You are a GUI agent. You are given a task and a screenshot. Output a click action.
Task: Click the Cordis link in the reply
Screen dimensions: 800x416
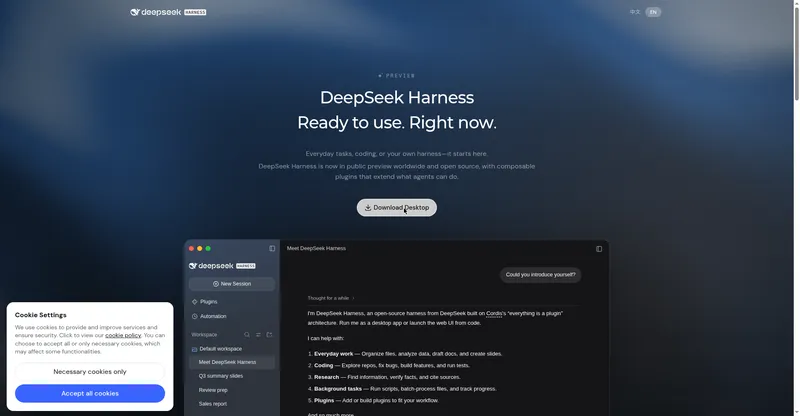[x=494, y=313]
